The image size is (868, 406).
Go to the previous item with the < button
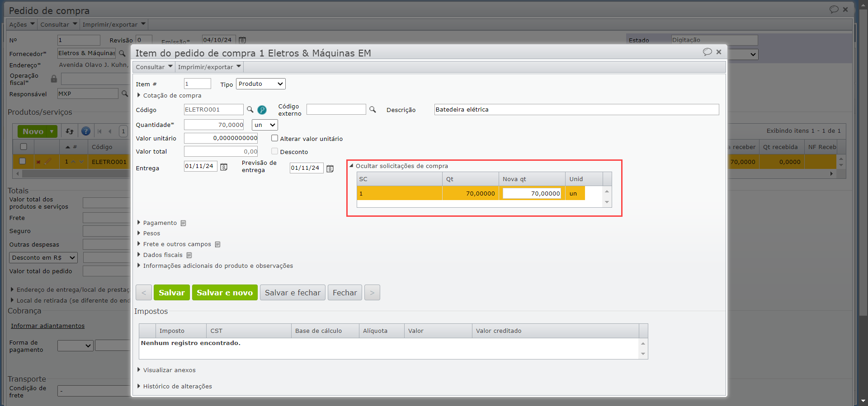point(144,293)
